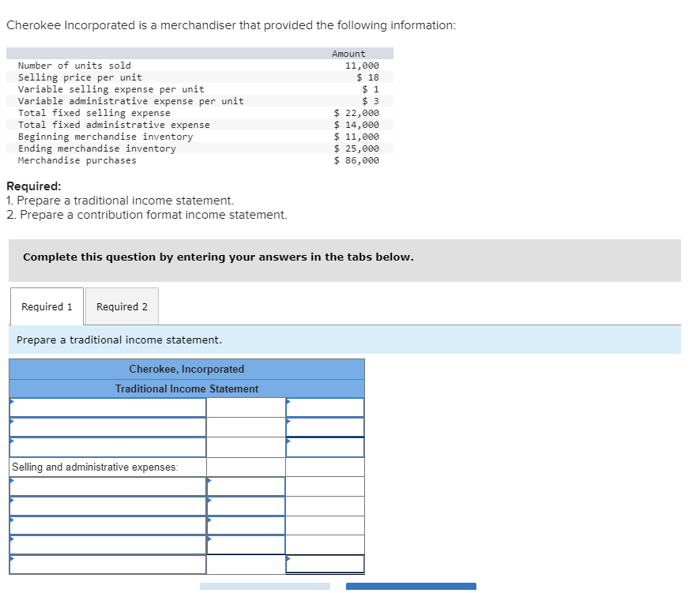The image size is (700, 593).
Task: Click the '$ 25,000' amount value
Action: [356, 148]
